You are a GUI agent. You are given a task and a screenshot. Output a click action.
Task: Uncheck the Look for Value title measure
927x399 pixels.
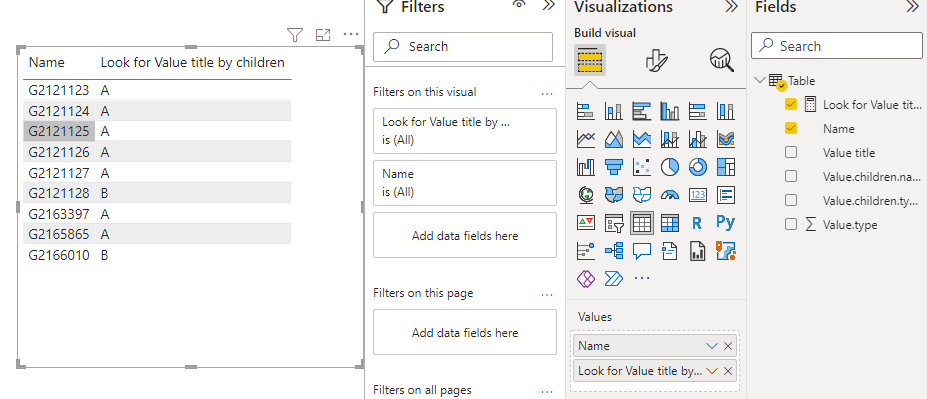coord(791,105)
